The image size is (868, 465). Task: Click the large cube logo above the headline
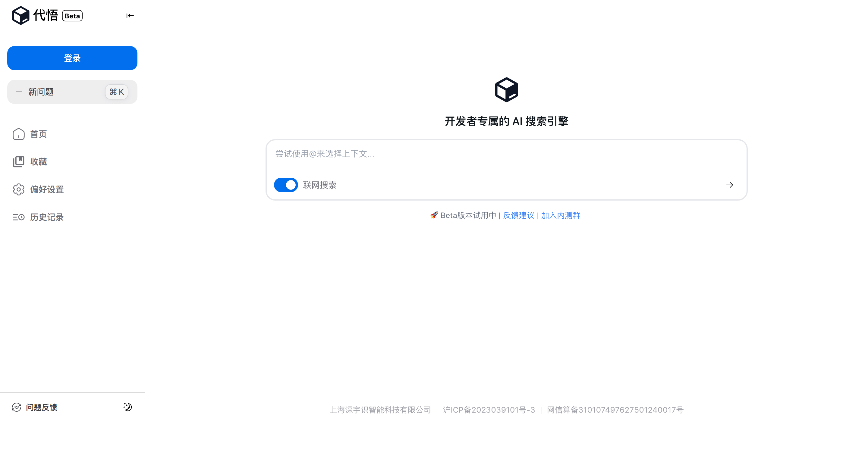pos(506,89)
